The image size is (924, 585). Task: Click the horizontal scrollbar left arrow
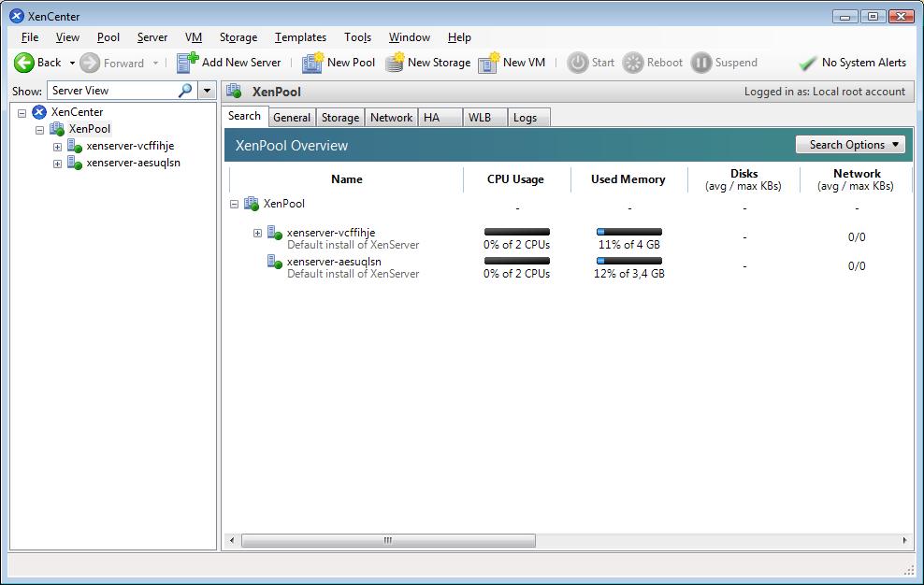click(232, 540)
